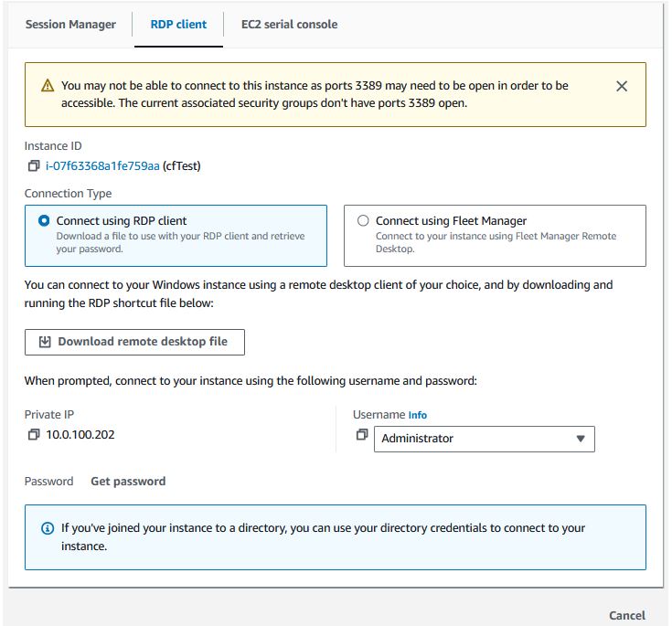
Task: Click the Get password link
Action: (x=128, y=482)
